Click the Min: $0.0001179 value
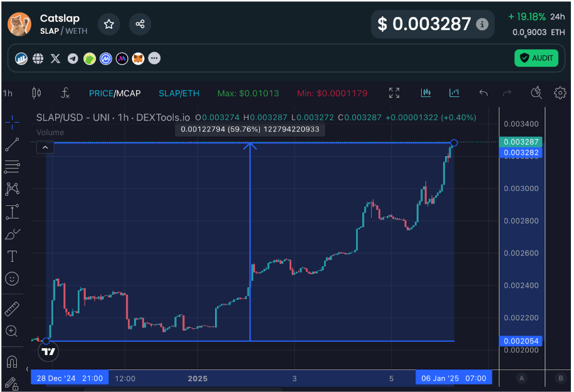Screen dimensions: 574x392 (x=332, y=93)
